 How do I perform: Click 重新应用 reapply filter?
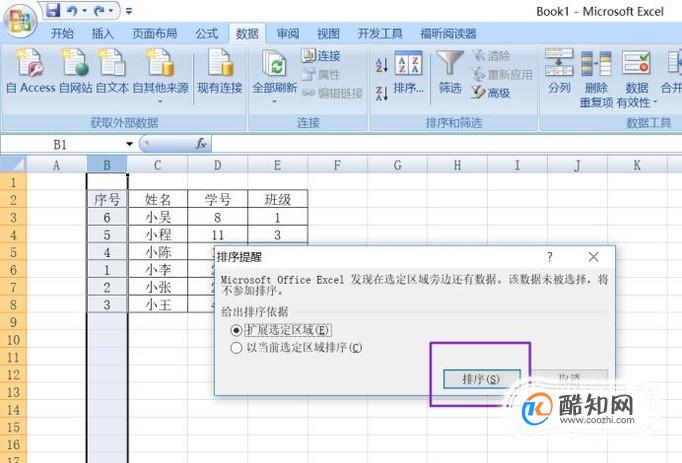coord(502,74)
